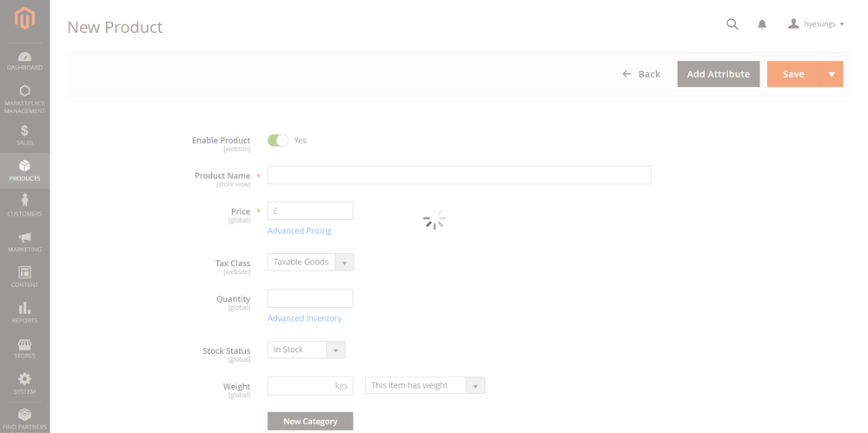Viewport: 868px width, 433px height.
Task: Open the hyesungs account menu
Action: [x=816, y=24]
